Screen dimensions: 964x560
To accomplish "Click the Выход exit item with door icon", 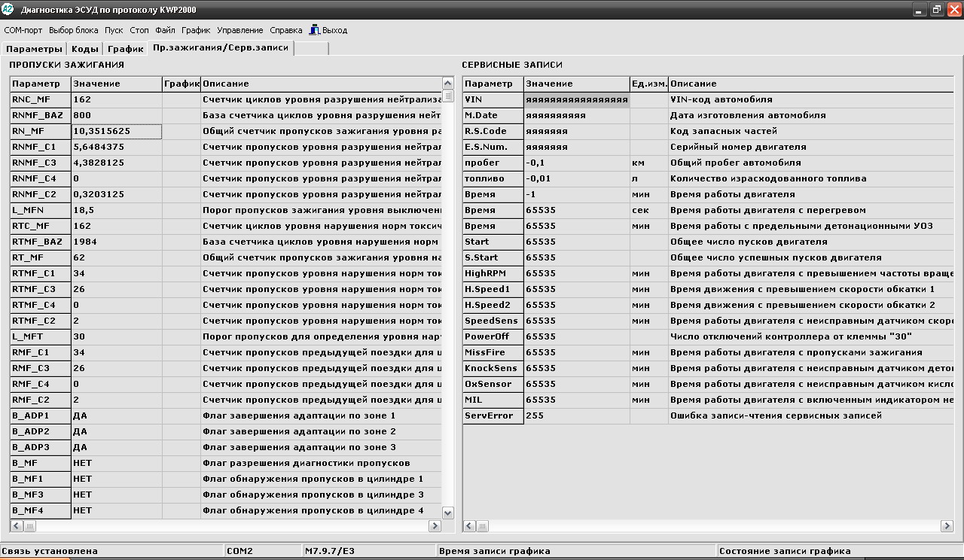I will coord(328,30).
